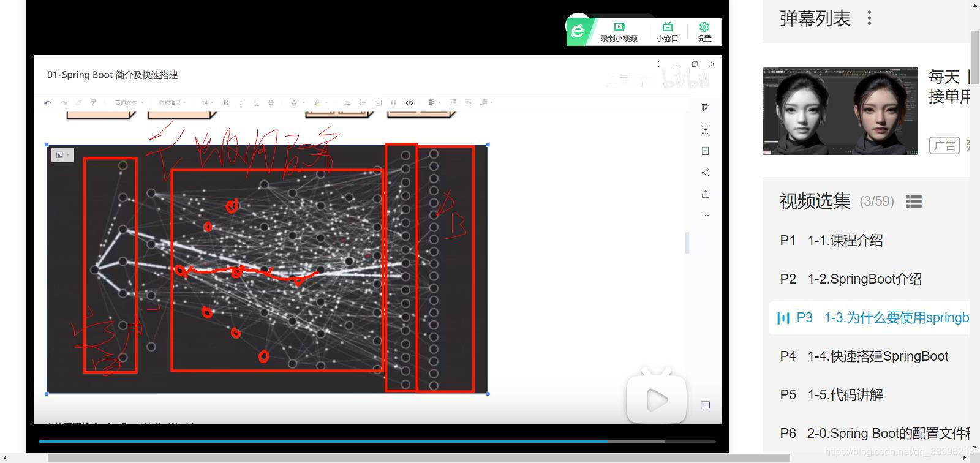
Task: Open the line spacing dropdown
Action: [x=486, y=103]
